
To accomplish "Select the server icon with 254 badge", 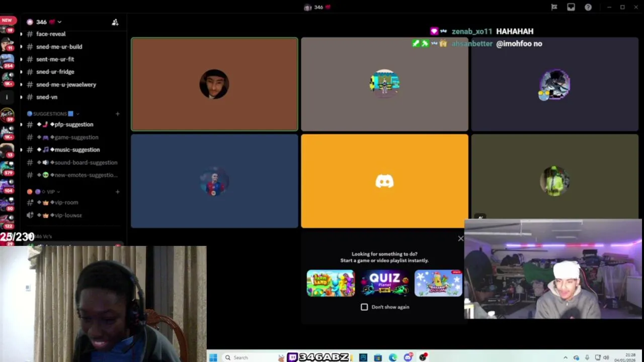I will click(7, 61).
